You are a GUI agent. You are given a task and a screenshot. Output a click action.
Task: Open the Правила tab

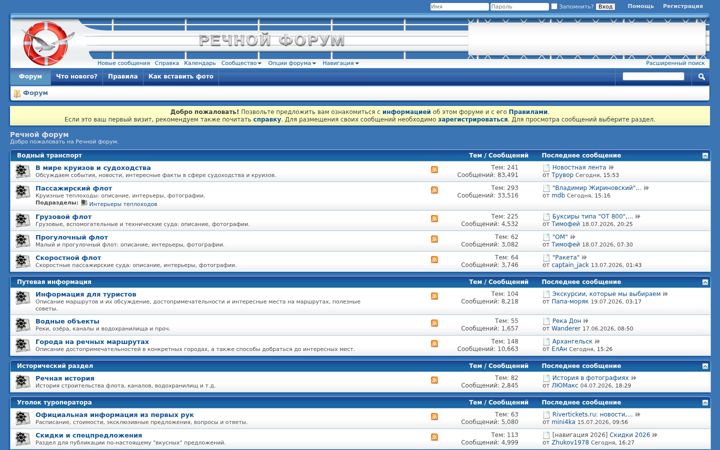coord(123,77)
